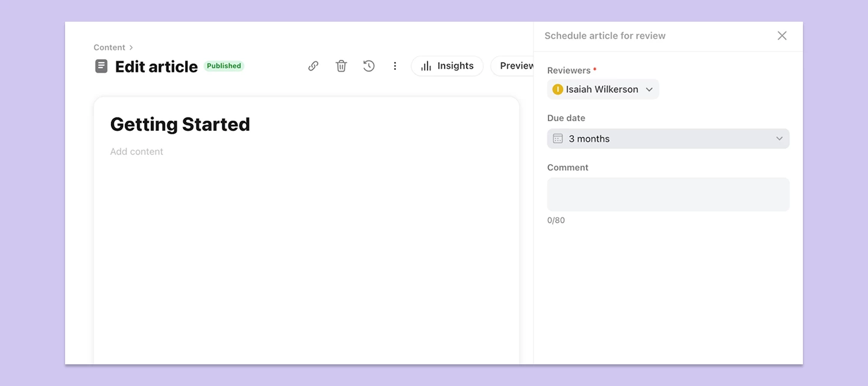Viewport: 868px width, 386px height.
Task: Switch to the Insights view
Action: 447,66
